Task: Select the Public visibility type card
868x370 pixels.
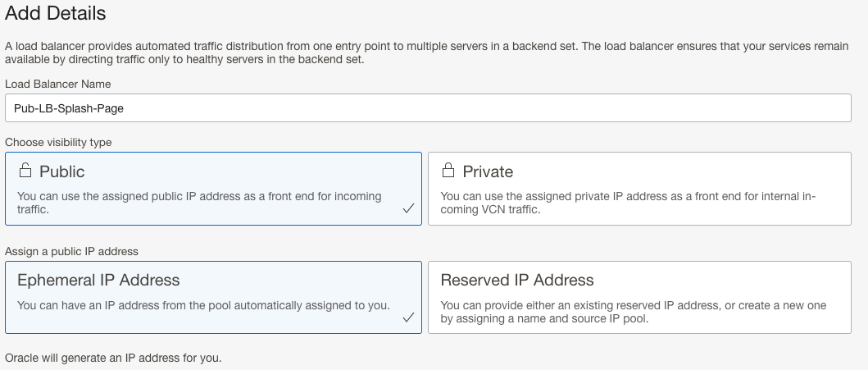Action: pyautogui.click(x=213, y=189)
